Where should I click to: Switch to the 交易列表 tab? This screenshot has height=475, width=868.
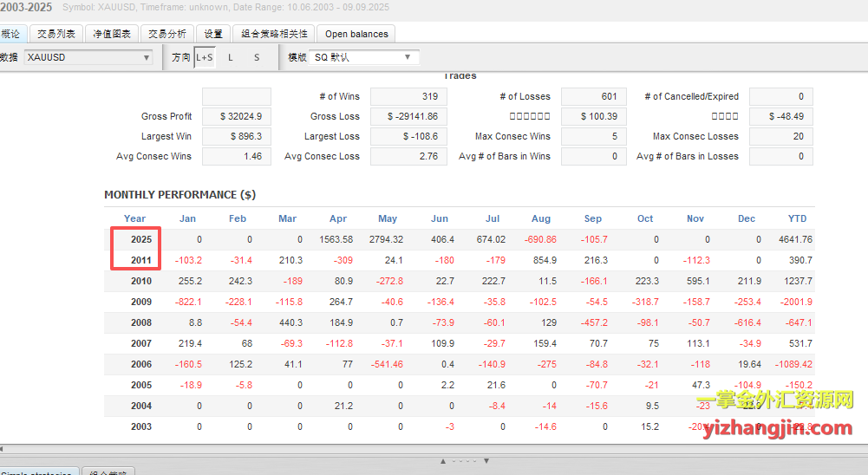click(x=57, y=34)
